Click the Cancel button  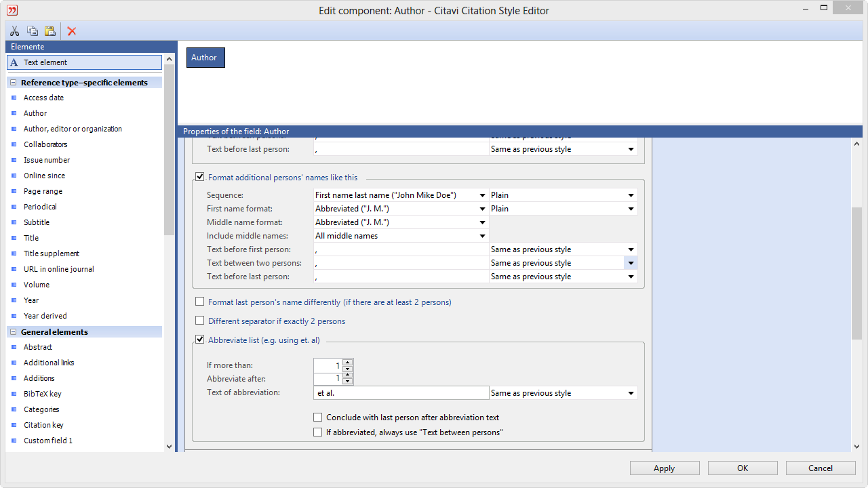click(821, 468)
